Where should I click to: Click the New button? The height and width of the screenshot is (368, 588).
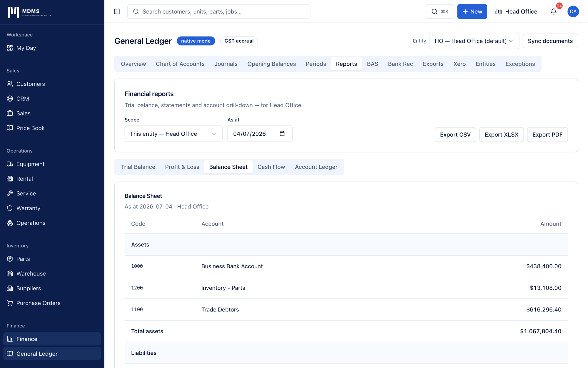472,11
